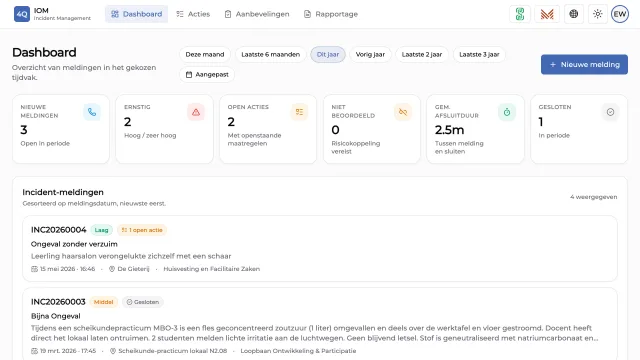Click the Bijna Ongeval title
This screenshot has width=640, height=360.
coord(56,316)
